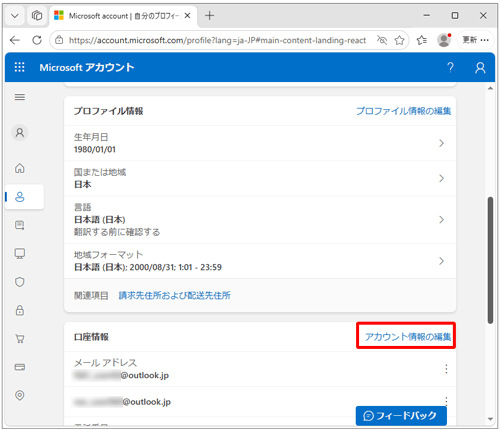Image resolution: width=500 pixels, height=430 pixels.
Task: Click the Microsoft アカウント header title
Action: pyautogui.click(x=87, y=68)
